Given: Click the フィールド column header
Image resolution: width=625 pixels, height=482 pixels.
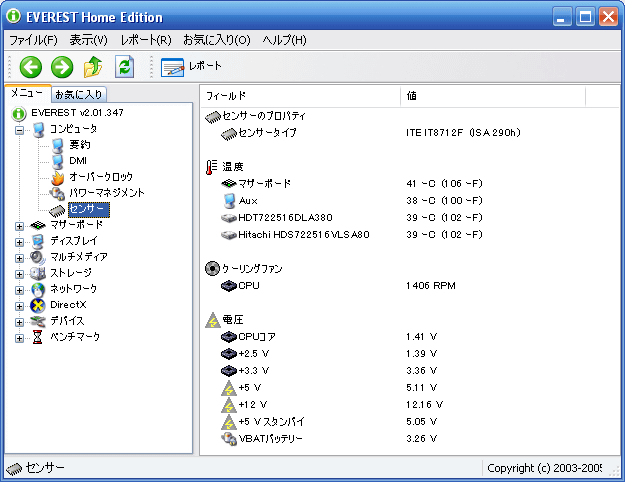Looking at the screenshot, I should tap(301, 96).
